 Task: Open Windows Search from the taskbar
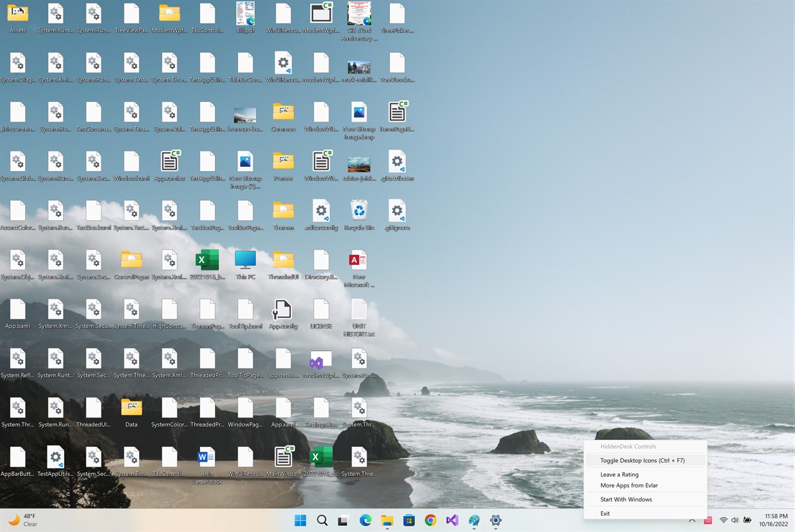point(322,521)
